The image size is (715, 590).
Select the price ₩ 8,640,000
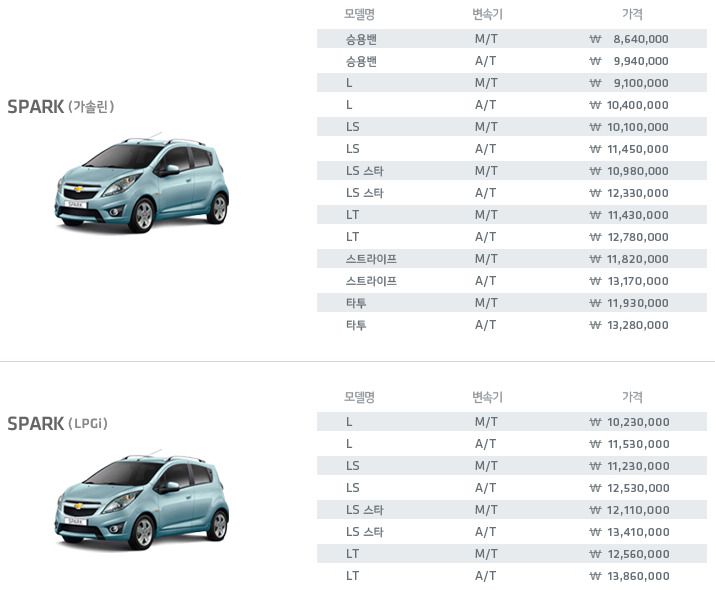[629, 39]
